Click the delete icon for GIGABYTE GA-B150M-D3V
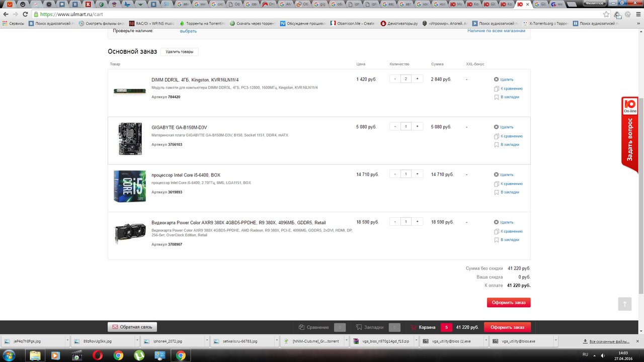 [496, 127]
